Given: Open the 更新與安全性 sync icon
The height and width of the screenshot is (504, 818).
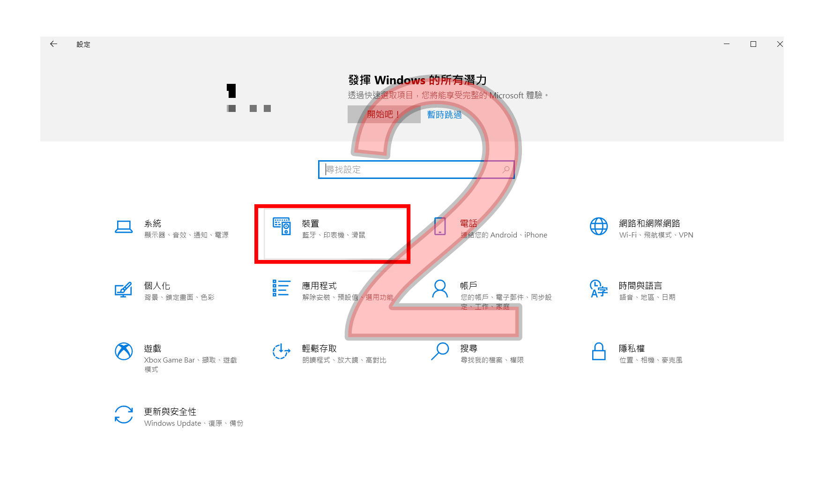Looking at the screenshot, I should [x=124, y=415].
